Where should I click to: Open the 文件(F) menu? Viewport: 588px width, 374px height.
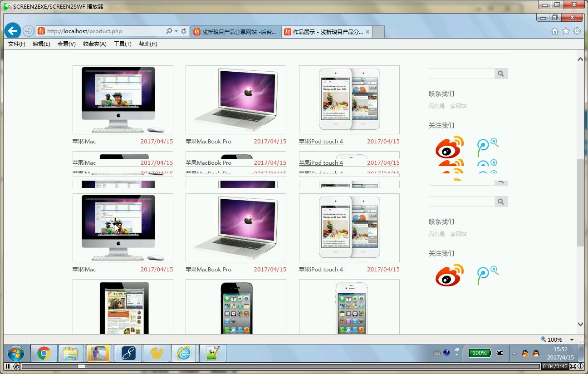pos(17,44)
